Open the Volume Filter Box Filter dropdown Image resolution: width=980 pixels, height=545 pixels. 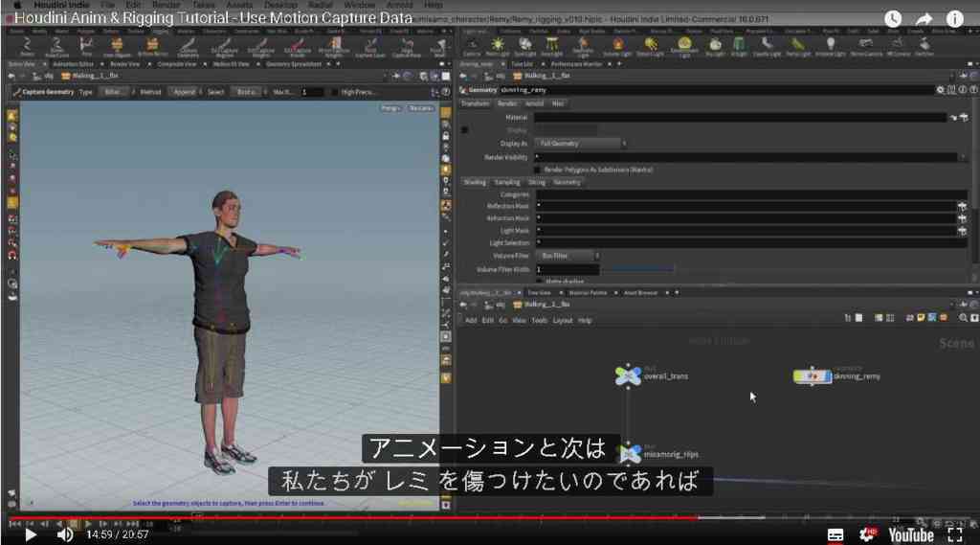[x=568, y=256]
